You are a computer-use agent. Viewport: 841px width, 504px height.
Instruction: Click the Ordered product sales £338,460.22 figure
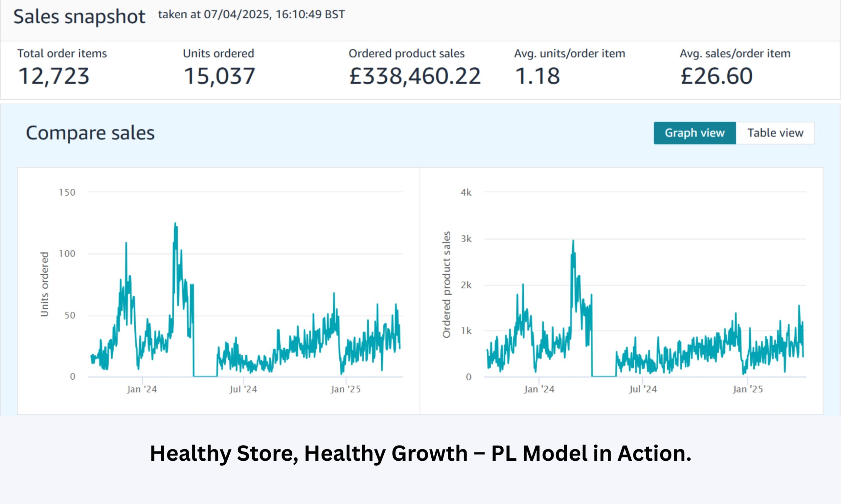click(415, 76)
